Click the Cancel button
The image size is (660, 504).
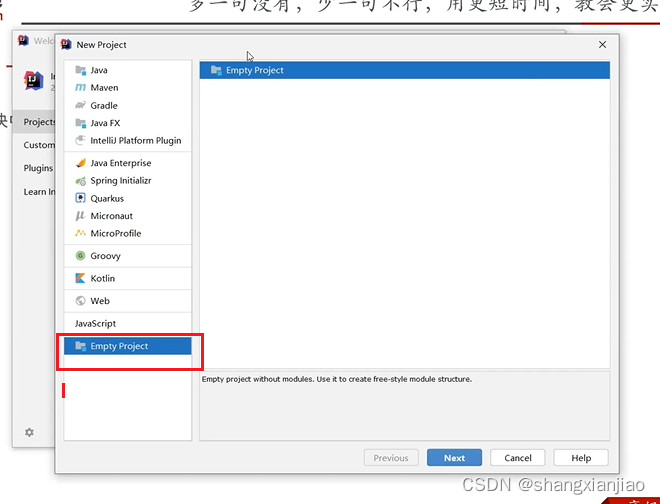pos(518,458)
